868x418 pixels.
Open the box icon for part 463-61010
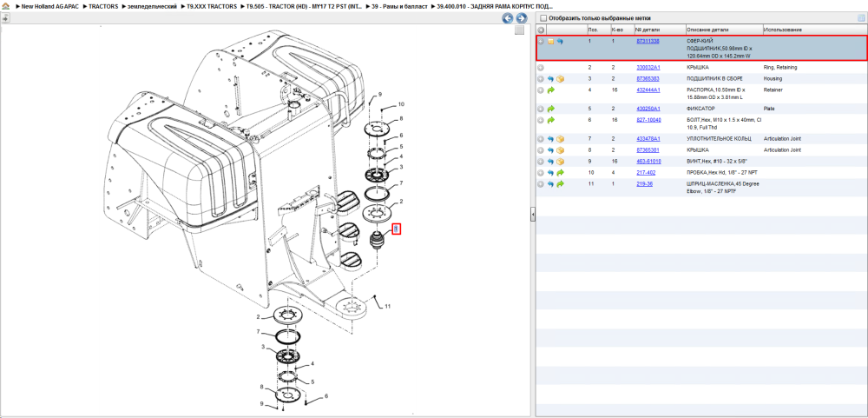(x=560, y=162)
